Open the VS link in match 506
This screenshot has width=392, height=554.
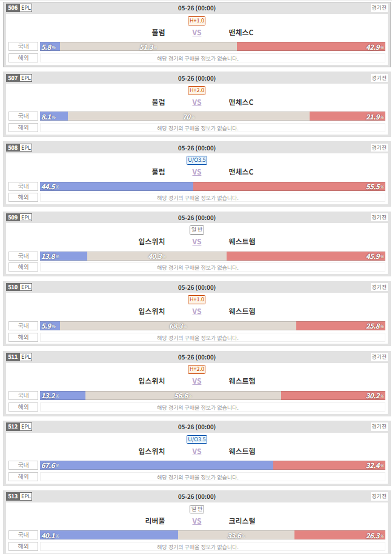(x=197, y=33)
